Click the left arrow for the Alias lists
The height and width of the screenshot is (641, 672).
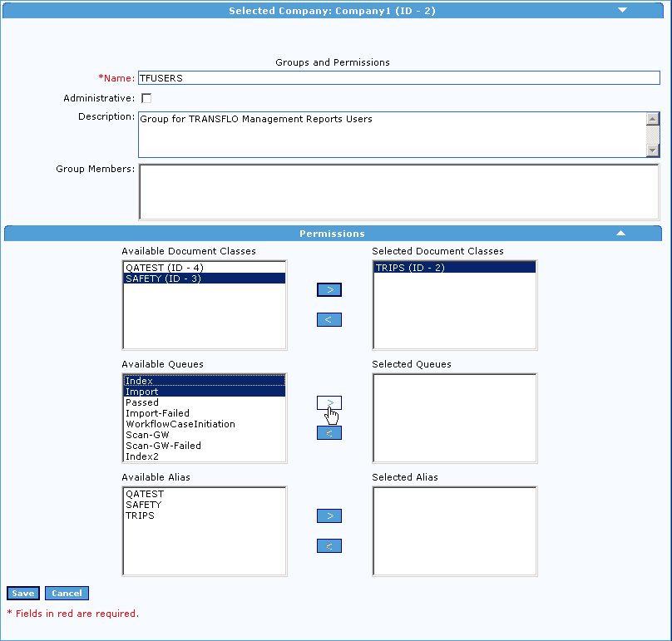pos(329,545)
